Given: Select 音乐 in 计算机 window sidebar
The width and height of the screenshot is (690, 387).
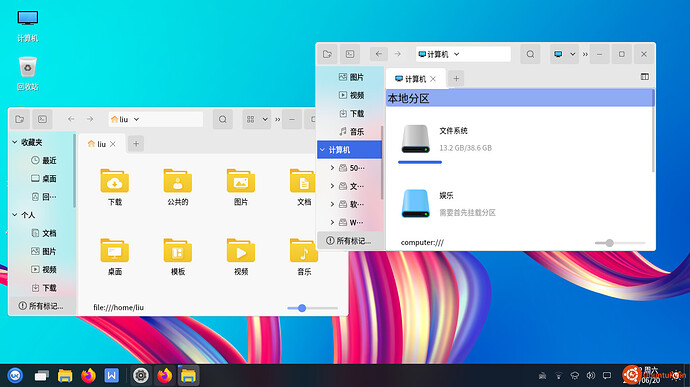Looking at the screenshot, I should 351,131.
